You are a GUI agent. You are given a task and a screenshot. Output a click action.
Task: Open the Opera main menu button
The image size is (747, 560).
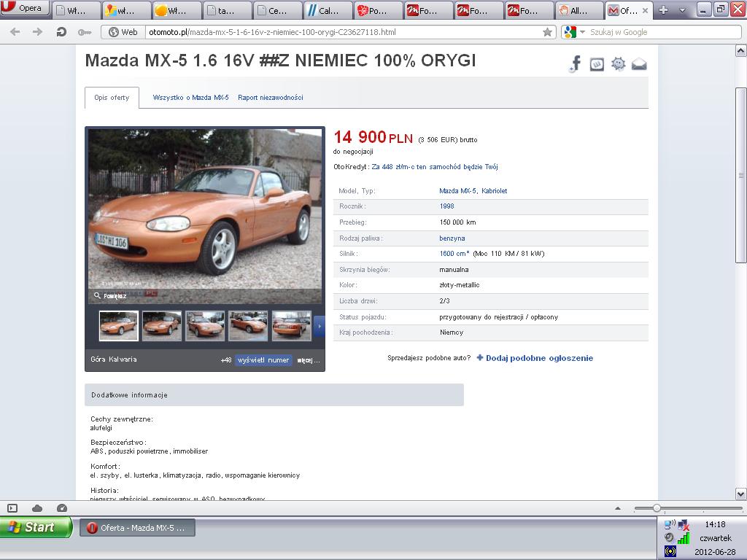click(24, 8)
